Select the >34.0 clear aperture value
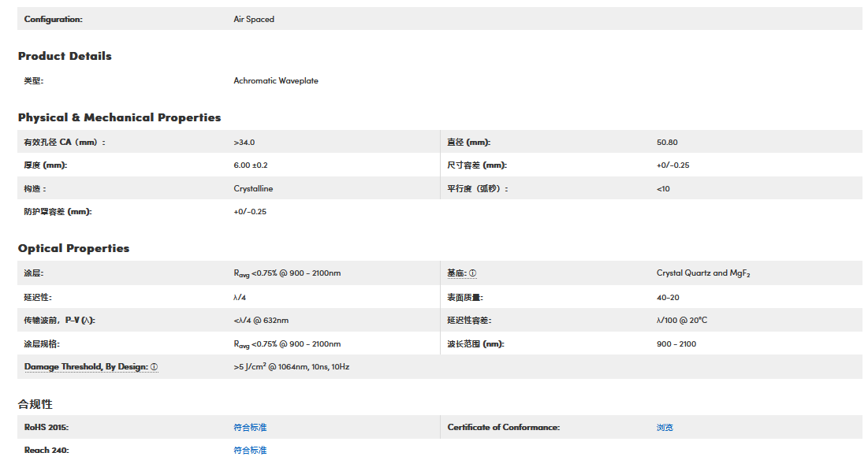Screen dimensions: 868x475 tap(244, 142)
